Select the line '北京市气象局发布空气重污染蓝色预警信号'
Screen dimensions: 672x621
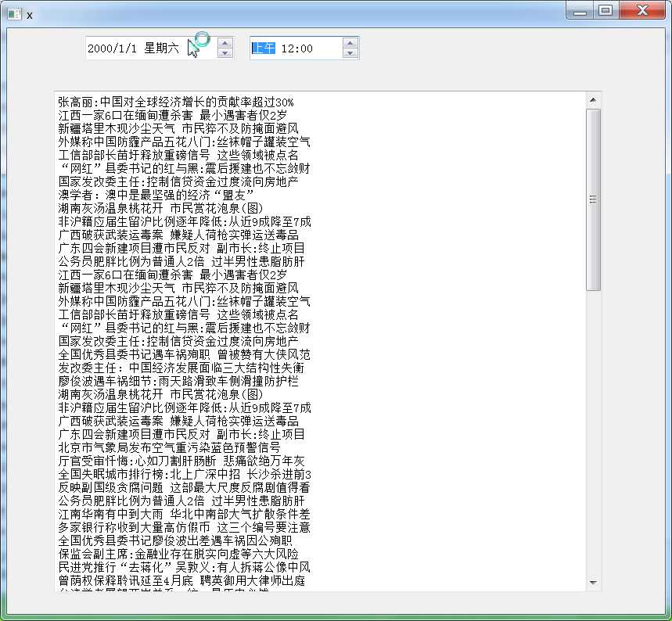tap(169, 447)
